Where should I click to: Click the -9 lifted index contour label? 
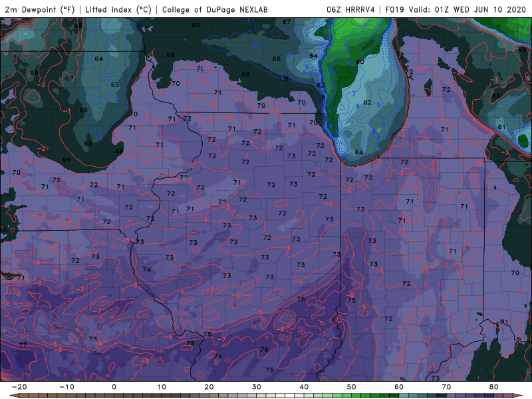point(59,350)
